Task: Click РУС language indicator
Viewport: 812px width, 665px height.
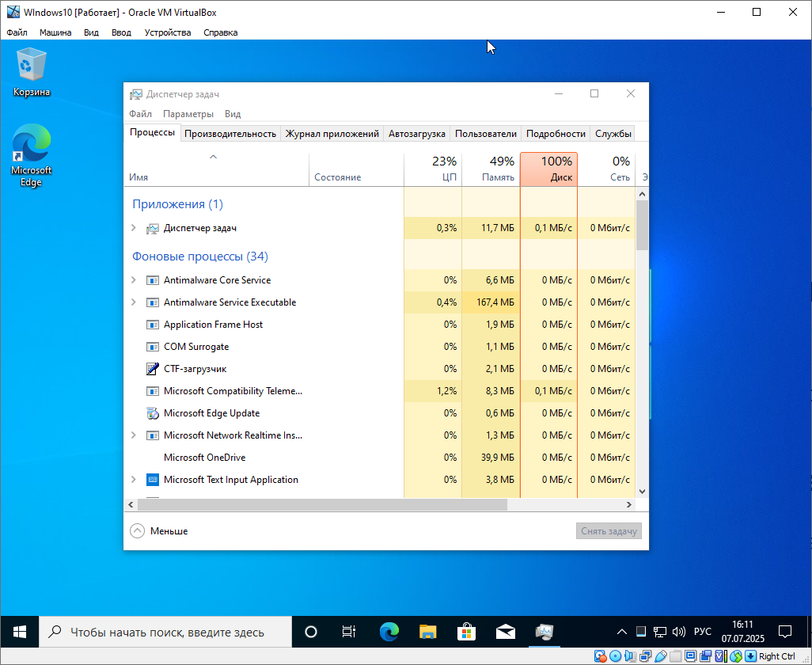Action: 702,632
